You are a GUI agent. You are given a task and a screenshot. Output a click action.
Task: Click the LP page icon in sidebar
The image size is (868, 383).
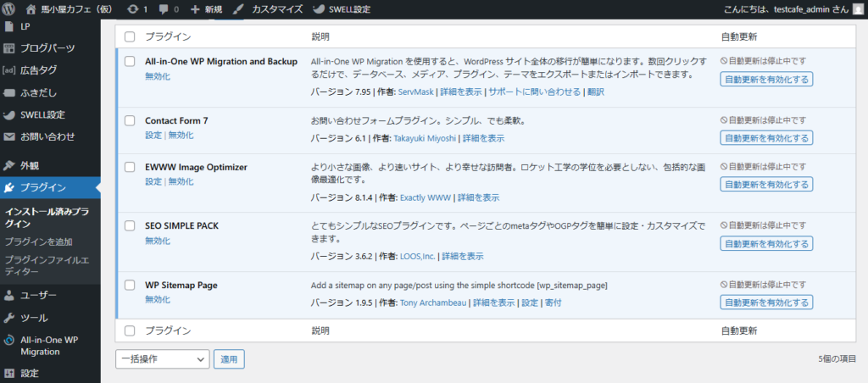point(8,26)
